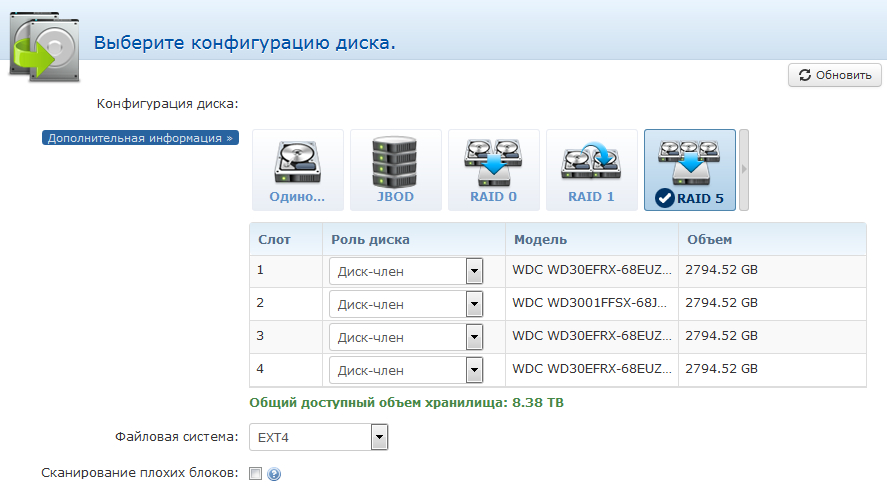Sort by the Объем column header
Screen dimensions: 887x502
pyautogui.click(x=709, y=240)
